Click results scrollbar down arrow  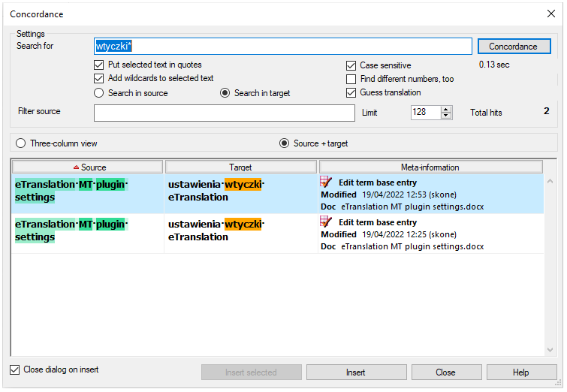click(x=550, y=350)
